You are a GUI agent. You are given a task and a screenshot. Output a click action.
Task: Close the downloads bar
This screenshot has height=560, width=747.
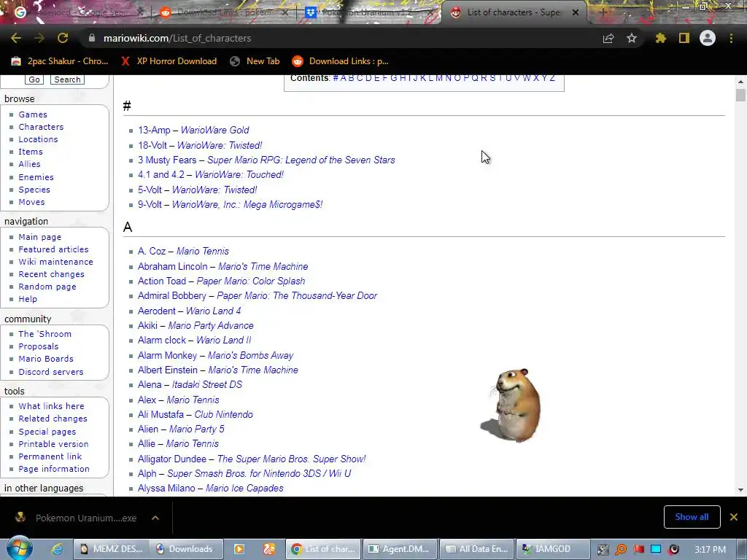[734, 517]
